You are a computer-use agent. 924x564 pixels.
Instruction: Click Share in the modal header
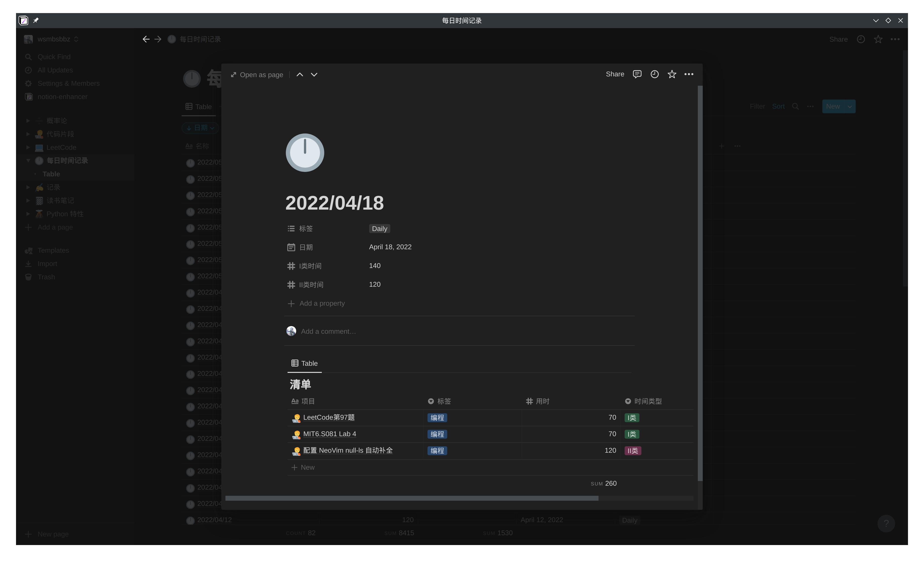tap(615, 74)
